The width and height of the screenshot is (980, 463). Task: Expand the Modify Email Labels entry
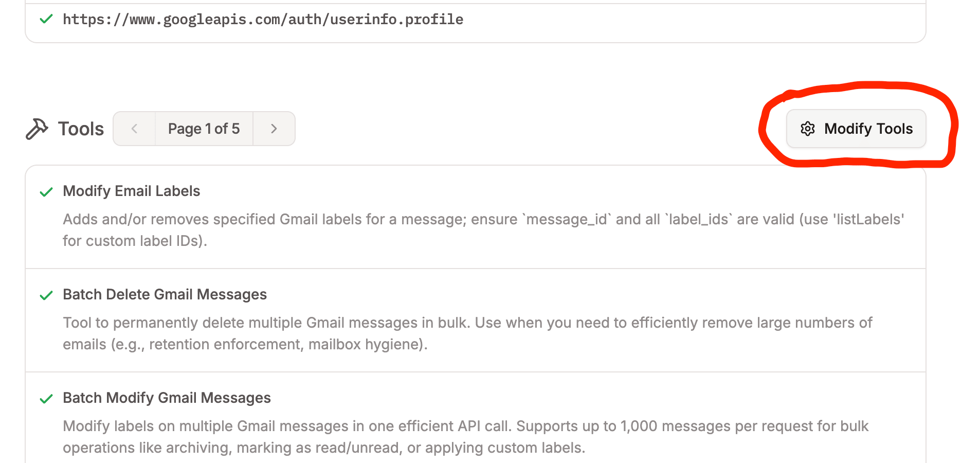tap(131, 191)
